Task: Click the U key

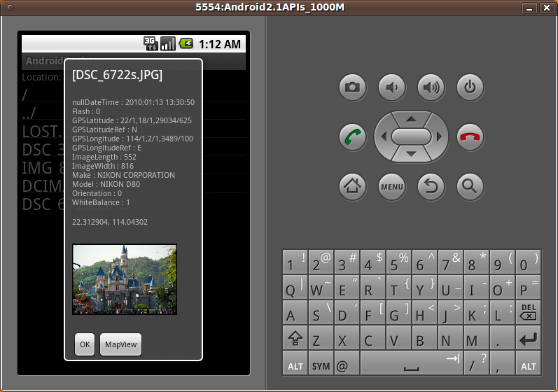Action: point(450,287)
